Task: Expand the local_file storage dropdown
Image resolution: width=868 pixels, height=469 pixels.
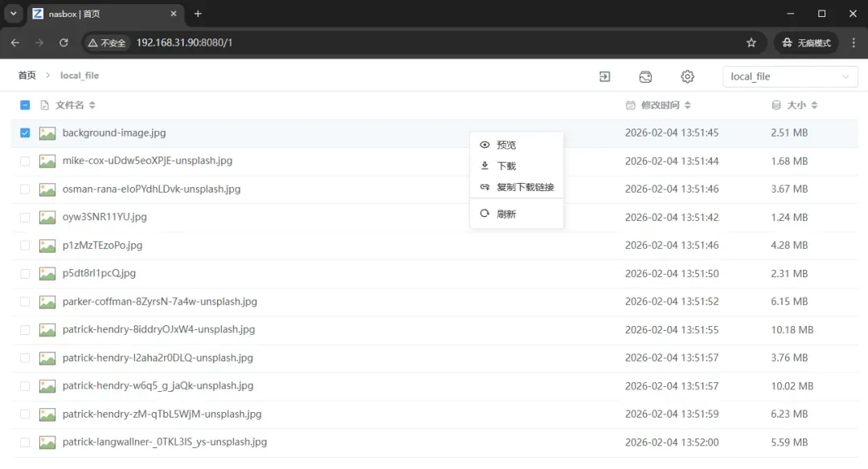Action: coord(790,76)
